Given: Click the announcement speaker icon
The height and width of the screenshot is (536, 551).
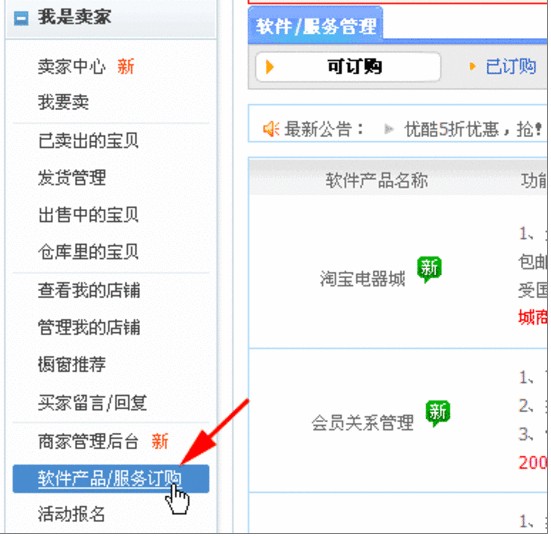Looking at the screenshot, I should tap(271, 129).
